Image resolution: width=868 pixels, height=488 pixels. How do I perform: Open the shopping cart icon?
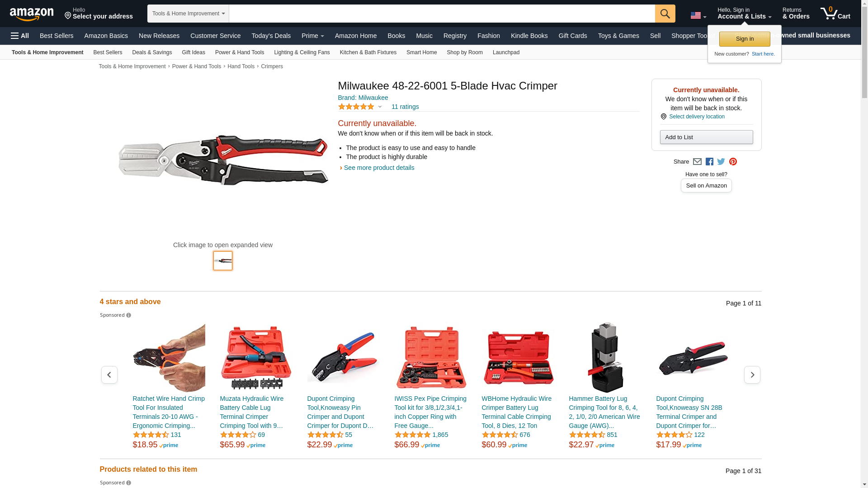point(835,13)
